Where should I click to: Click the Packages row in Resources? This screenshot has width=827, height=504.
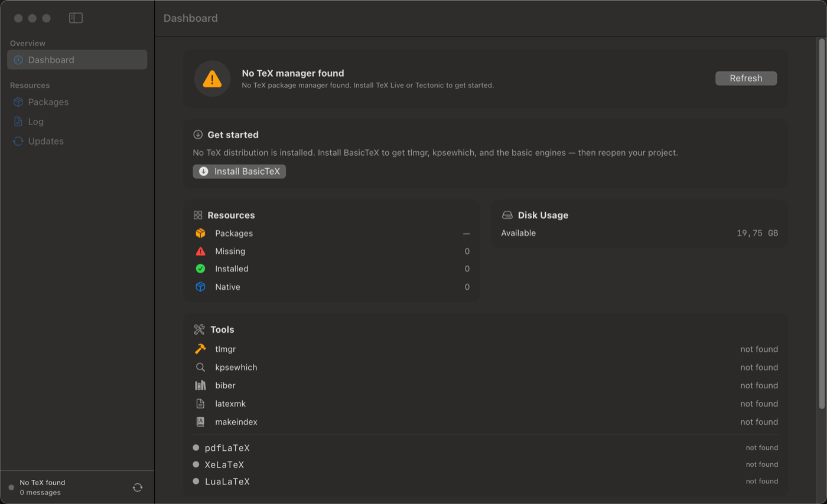(x=333, y=233)
